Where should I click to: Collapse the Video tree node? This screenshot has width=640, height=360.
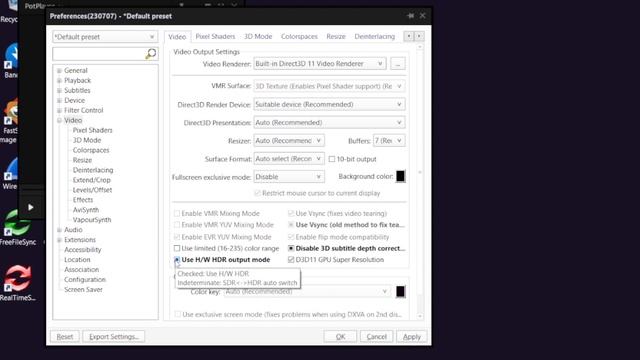[59, 120]
